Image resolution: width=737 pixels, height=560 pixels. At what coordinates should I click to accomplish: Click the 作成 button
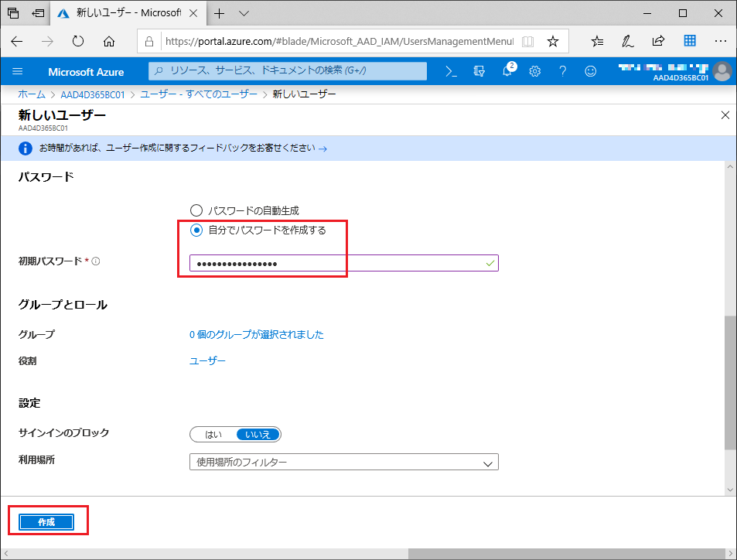46,522
